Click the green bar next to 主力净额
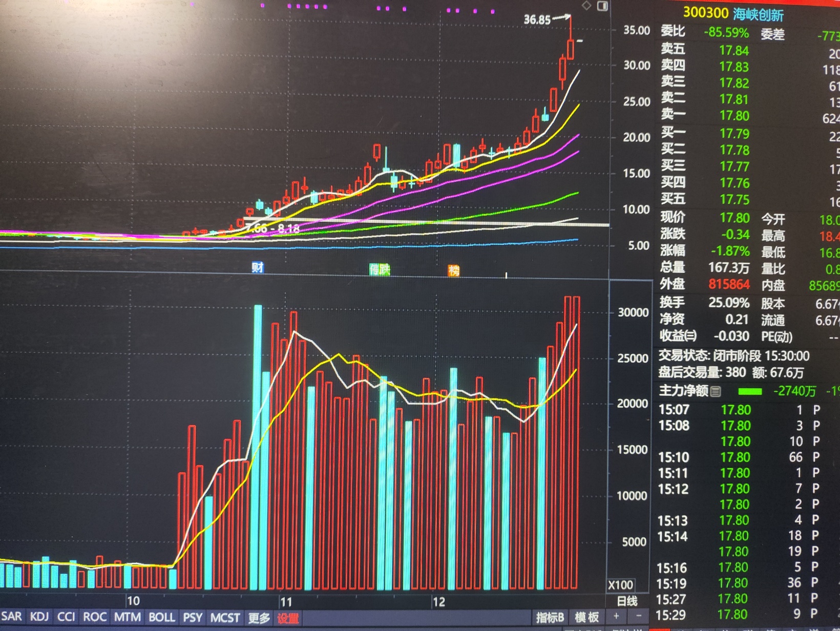This screenshot has width=840, height=631. pos(750,392)
